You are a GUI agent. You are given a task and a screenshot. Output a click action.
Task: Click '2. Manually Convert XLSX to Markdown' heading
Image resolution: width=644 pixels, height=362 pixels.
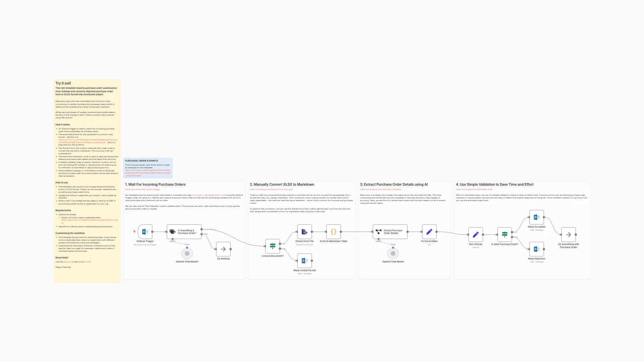pos(282,184)
